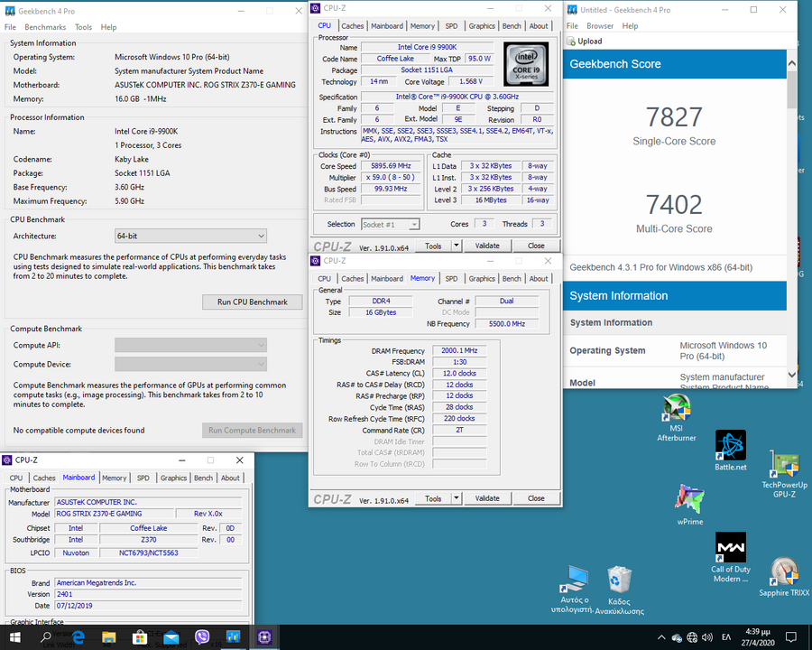Click the BIOS Version 2401 field
The width and height of the screenshot is (812, 650).
click(148, 595)
